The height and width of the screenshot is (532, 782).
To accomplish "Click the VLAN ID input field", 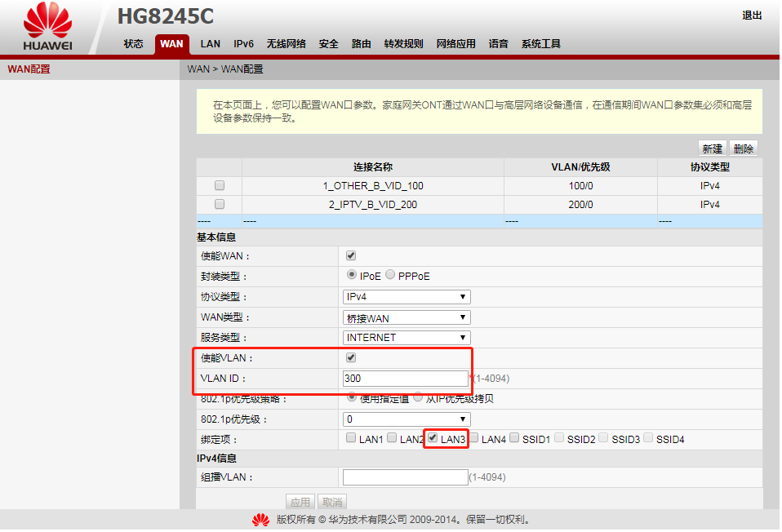I will tap(404, 379).
